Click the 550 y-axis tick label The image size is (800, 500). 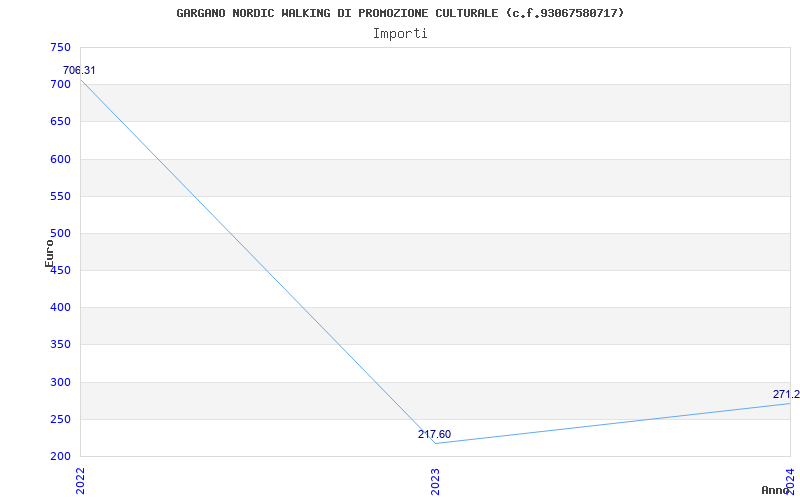[x=60, y=196]
